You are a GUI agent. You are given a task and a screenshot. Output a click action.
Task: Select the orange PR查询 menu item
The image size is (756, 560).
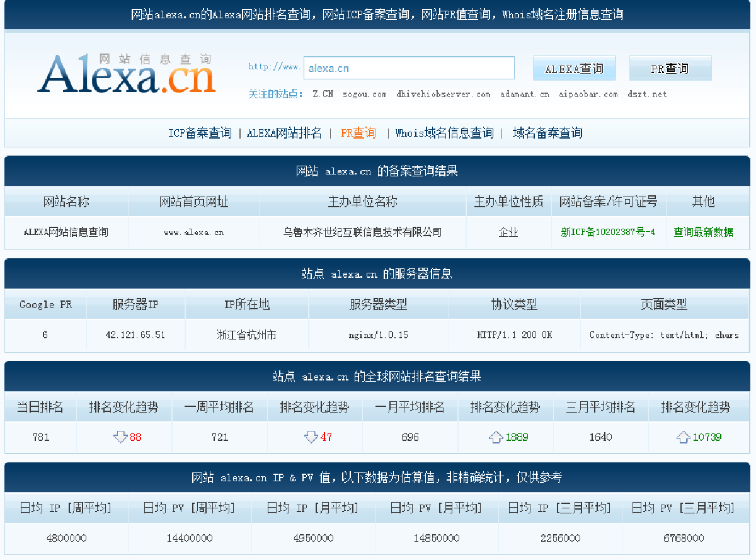coord(358,133)
